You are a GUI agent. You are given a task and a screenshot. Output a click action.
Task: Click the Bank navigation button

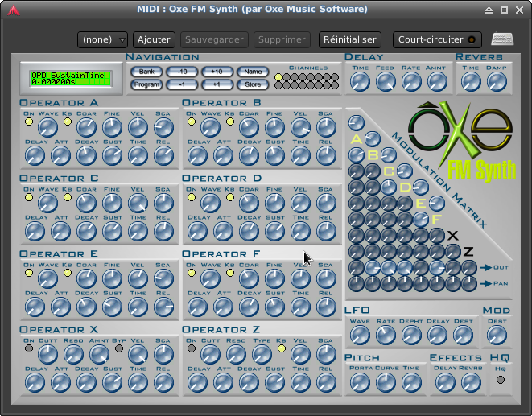click(x=146, y=72)
